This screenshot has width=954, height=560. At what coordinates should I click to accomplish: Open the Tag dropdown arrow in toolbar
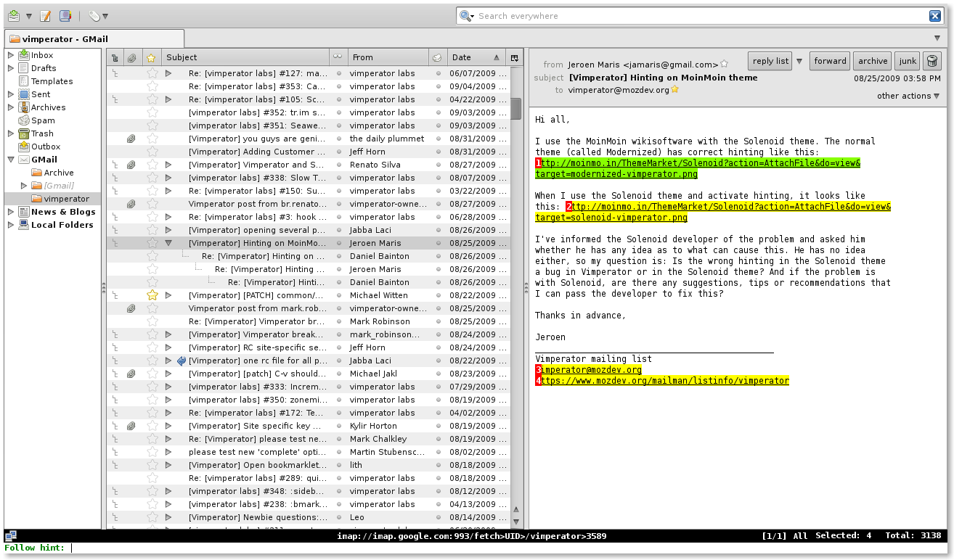pos(105,16)
